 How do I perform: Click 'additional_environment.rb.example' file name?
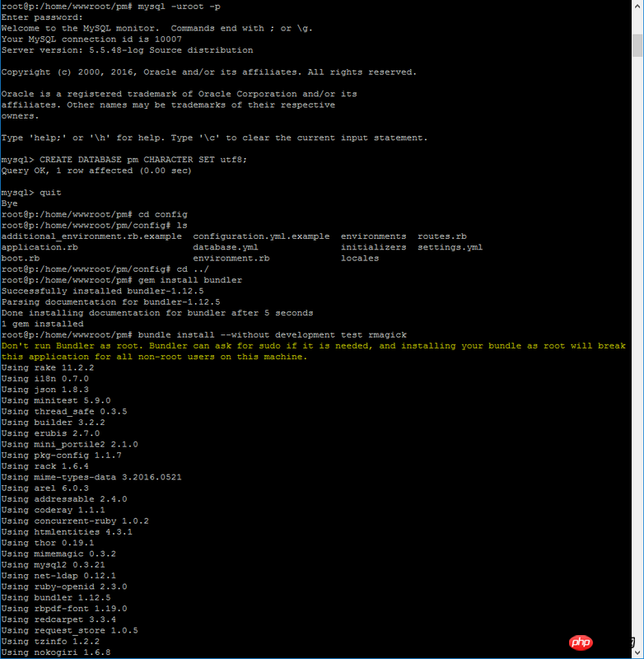91,236
